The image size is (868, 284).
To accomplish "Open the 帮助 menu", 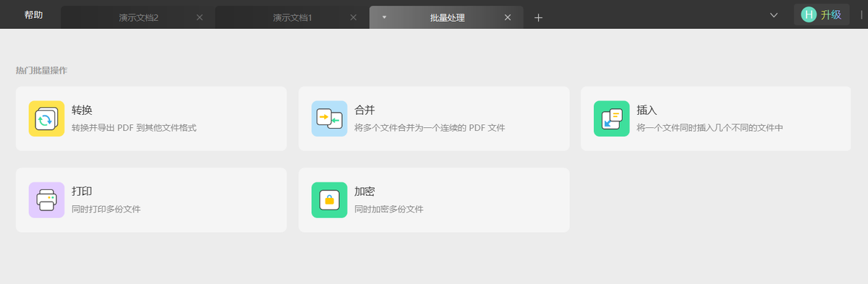I will (33, 14).
